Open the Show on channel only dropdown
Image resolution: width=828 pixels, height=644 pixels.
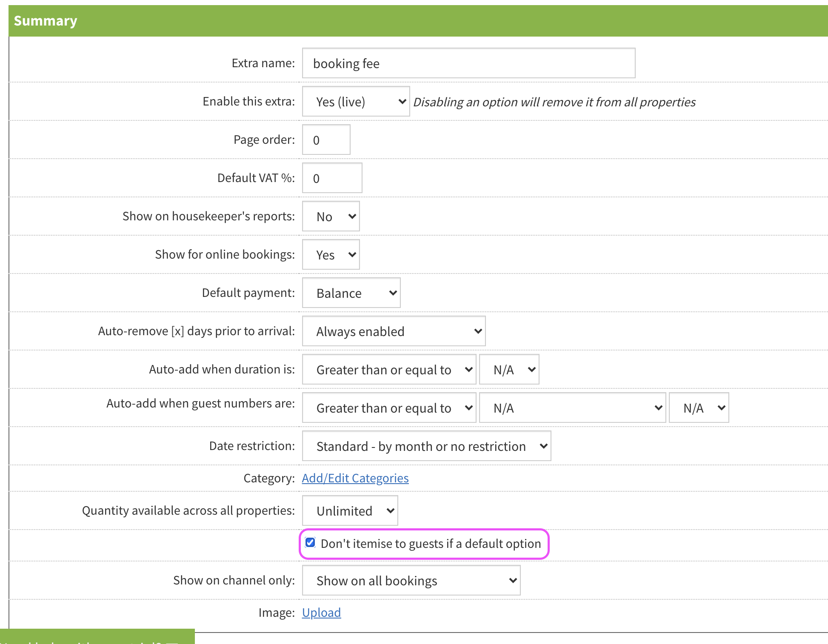tap(411, 581)
